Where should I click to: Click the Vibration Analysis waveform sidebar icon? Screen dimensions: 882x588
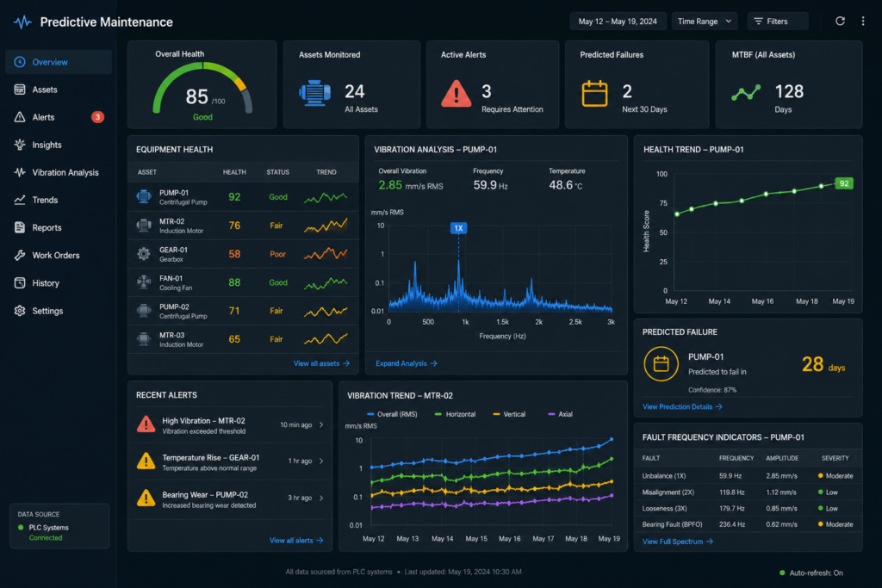20,172
